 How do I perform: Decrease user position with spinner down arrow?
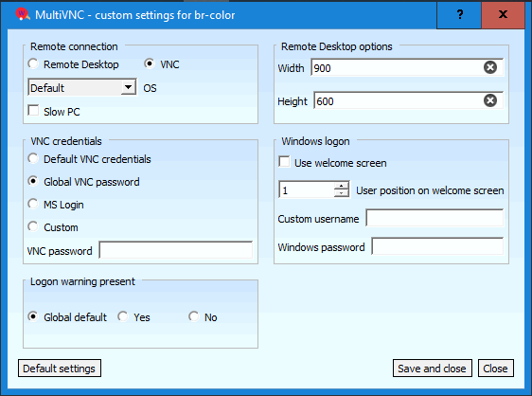(x=342, y=193)
